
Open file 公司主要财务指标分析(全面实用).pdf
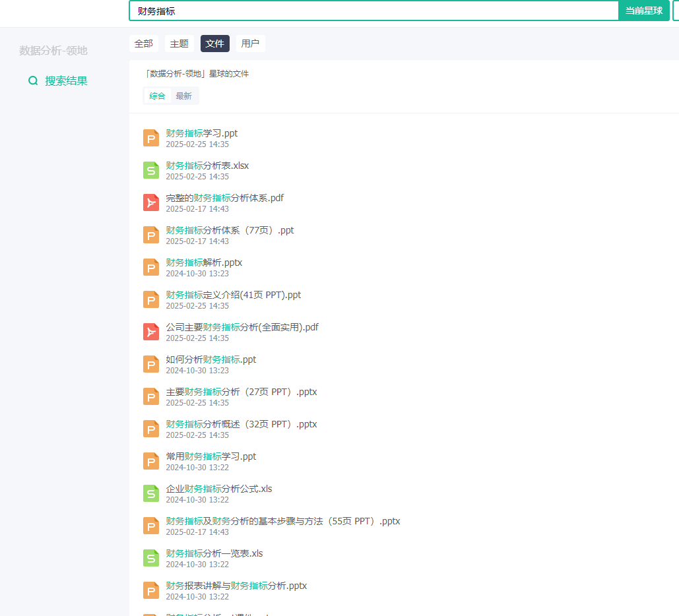point(242,327)
